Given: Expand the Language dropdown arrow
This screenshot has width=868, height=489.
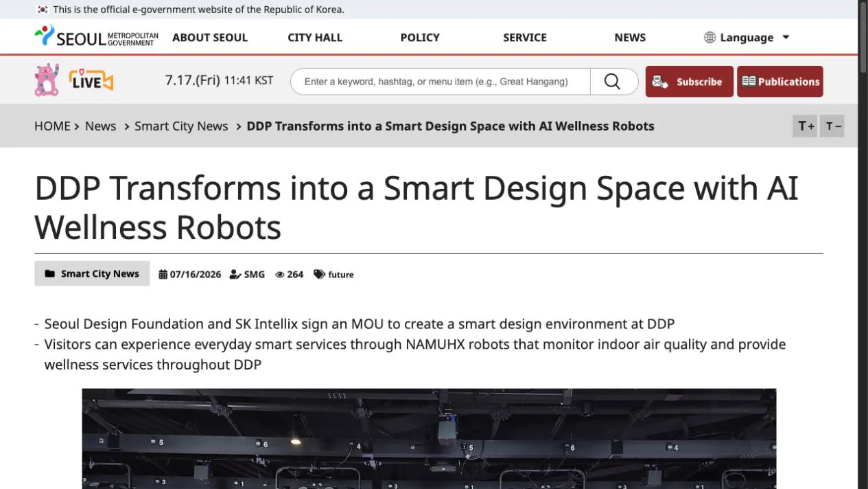Looking at the screenshot, I should pos(786,37).
